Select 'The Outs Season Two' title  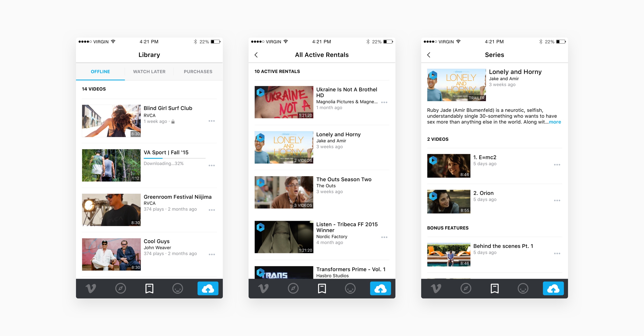tap(344, 179)
